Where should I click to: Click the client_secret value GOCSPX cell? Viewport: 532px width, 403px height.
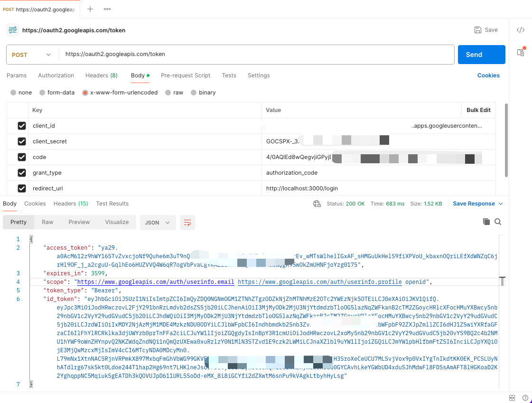click(x=379, y=141)
